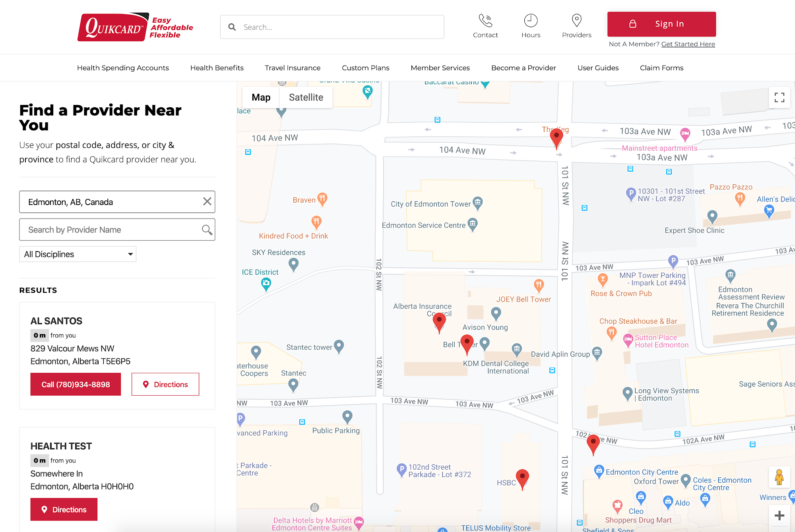Get directions to Health Test provider
Image resolution: width=795 pixels, height=532 pixels.
point(64,509)
